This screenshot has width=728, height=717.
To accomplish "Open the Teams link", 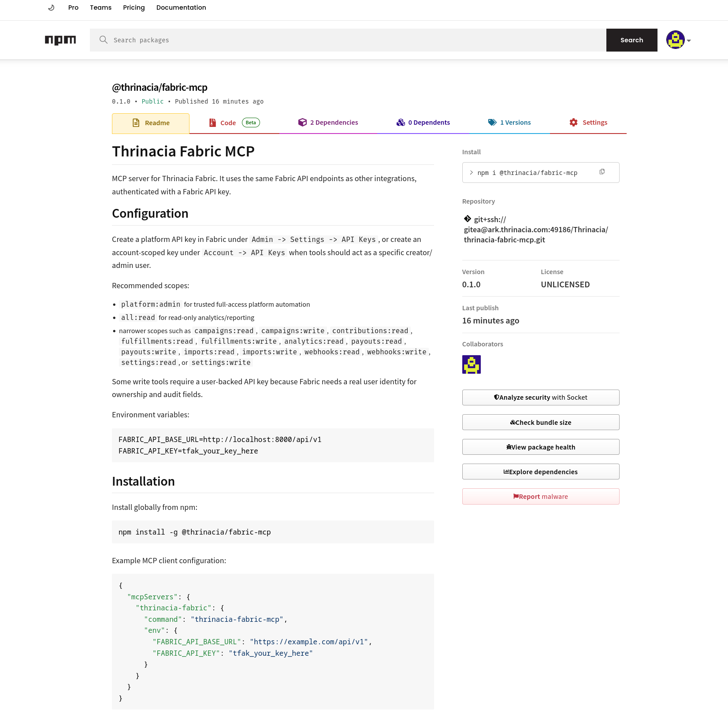I will click(100, 7).
